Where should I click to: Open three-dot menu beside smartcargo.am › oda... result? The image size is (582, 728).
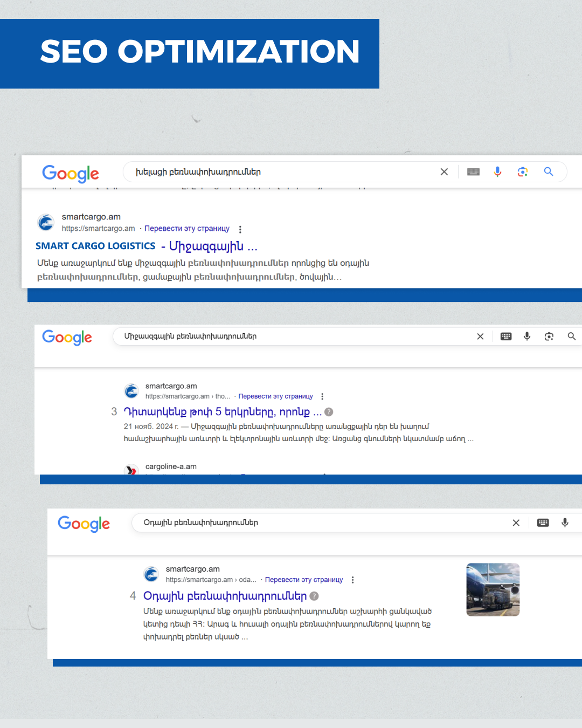coord(352,580)
